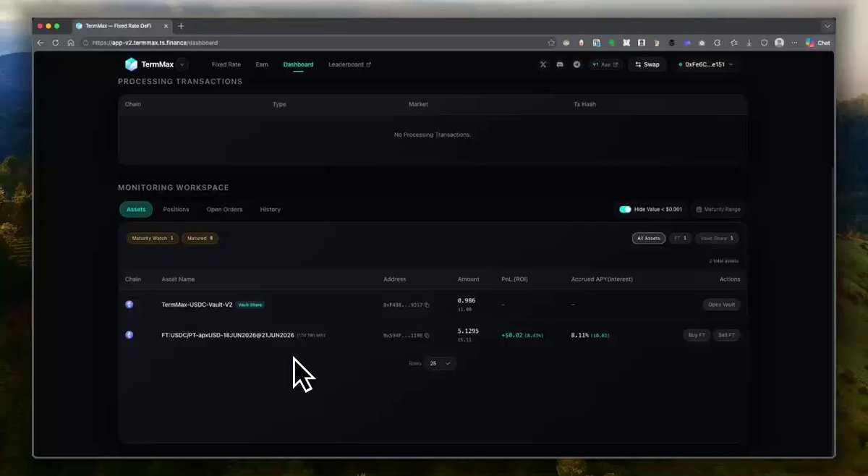
Task: Open the V1 App link
Action: [605, 64]
